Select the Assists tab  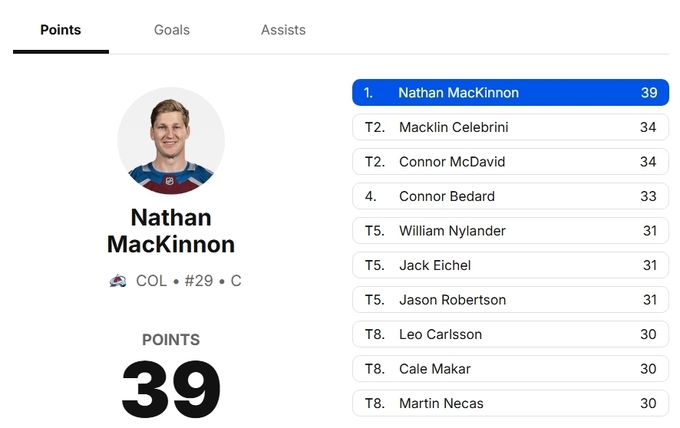point(283,30)
